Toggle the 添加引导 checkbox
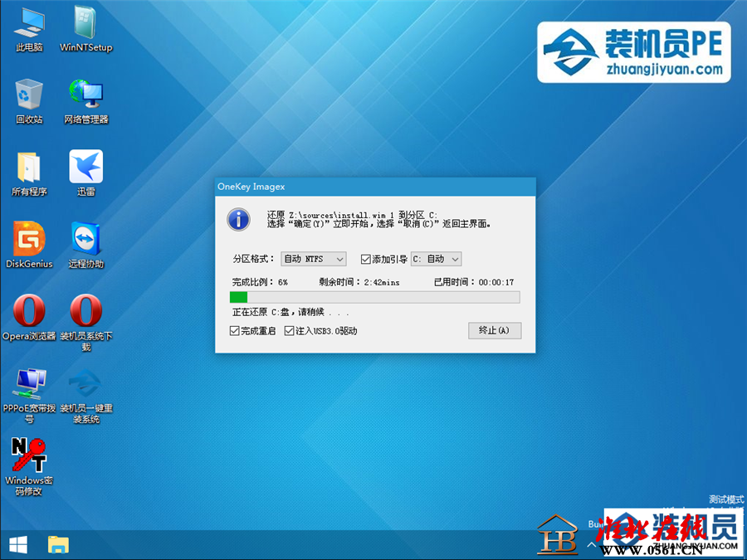This screenshot has height=560, width=747. click(x=366, y=259)
